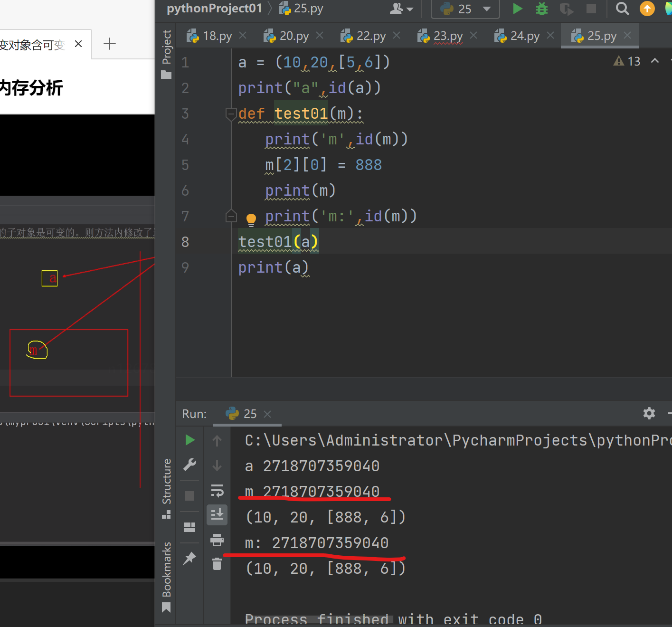Rerun program in the Run panel
This screenshot has height=627, width=672.
point(189,440)
